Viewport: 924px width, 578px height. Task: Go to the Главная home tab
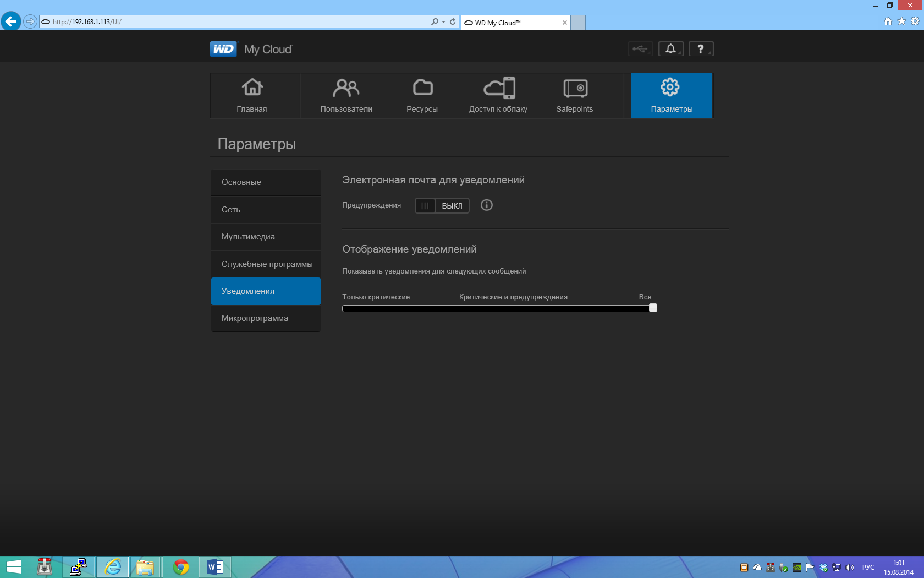point(252,96)
